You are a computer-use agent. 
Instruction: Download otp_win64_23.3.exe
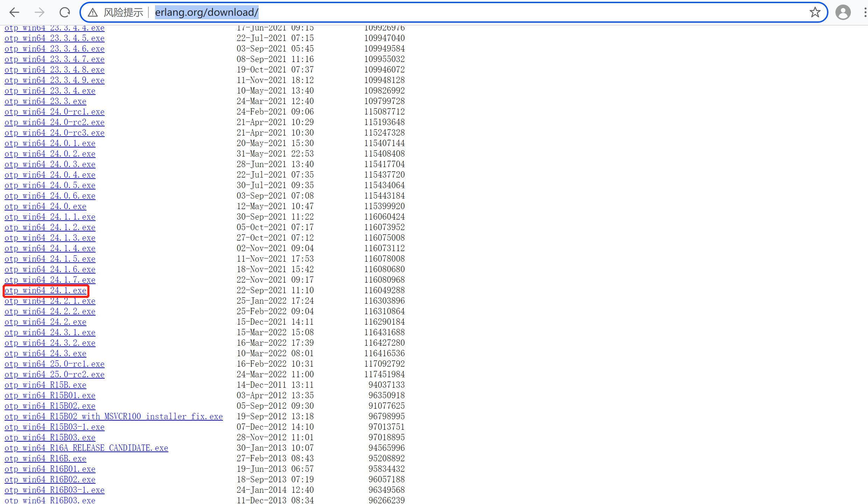(x=45, y=101)
